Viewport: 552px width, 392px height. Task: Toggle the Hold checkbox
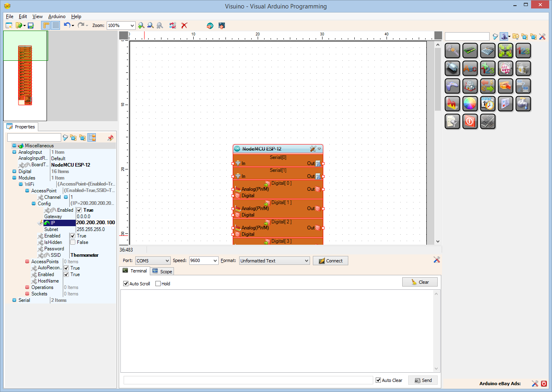point(158,284)
